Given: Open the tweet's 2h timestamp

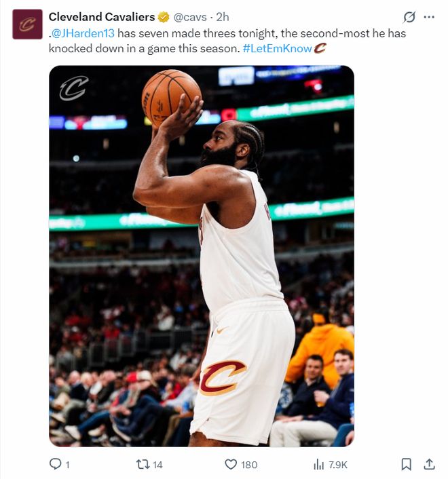Looking at the screenshot, I should click(222, 17).
